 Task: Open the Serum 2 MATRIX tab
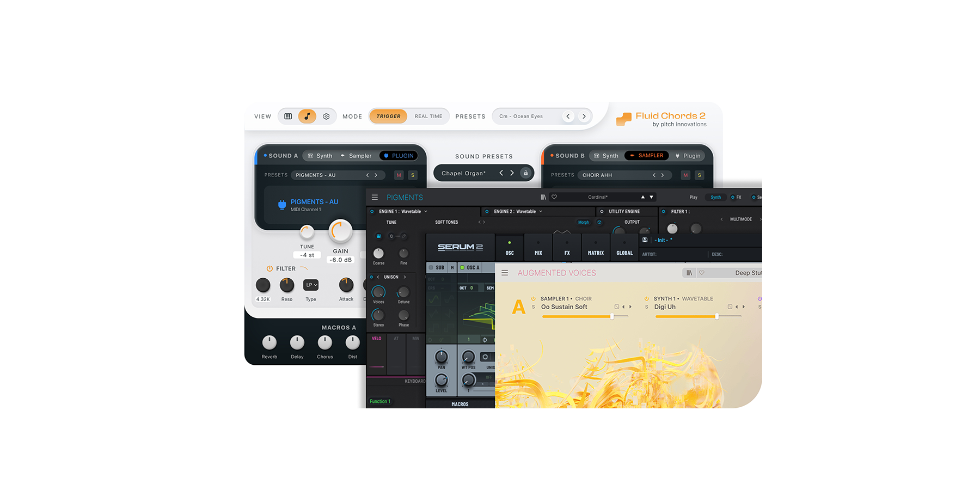596,248
